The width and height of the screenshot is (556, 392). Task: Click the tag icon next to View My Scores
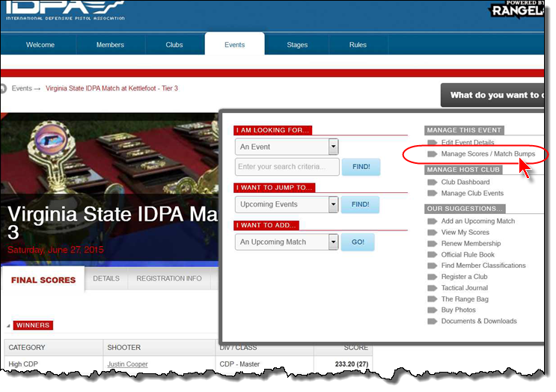433,233
